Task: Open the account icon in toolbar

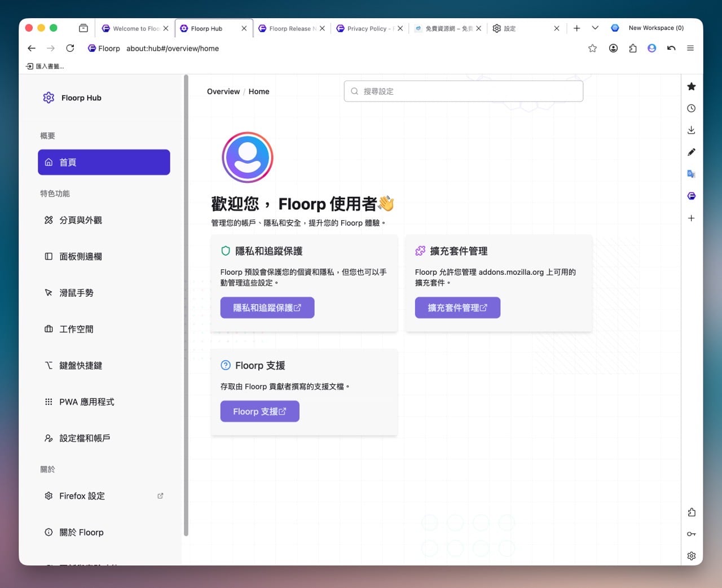Action: (613, 49)
